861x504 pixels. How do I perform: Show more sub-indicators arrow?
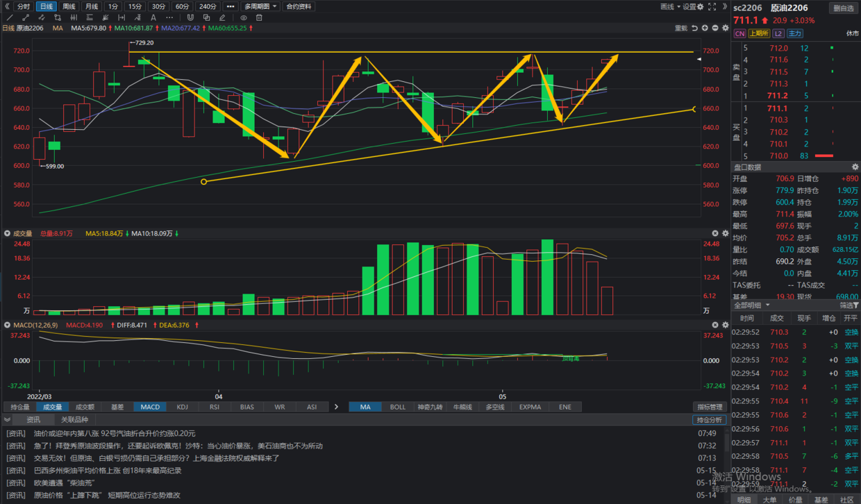pyautogui.click(x=336, y=407)
